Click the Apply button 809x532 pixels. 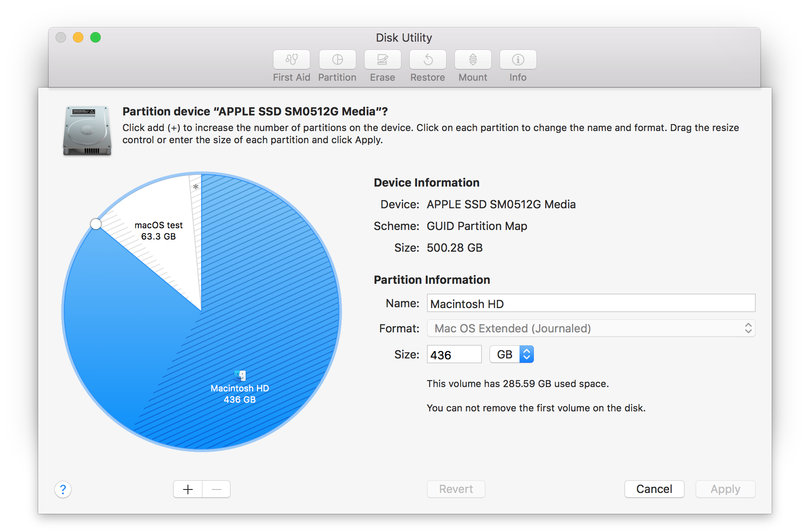(725, 489)
